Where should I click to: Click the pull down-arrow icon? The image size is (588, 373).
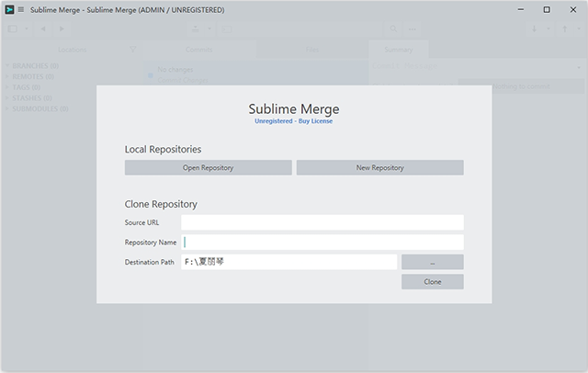tap(534, 29)
